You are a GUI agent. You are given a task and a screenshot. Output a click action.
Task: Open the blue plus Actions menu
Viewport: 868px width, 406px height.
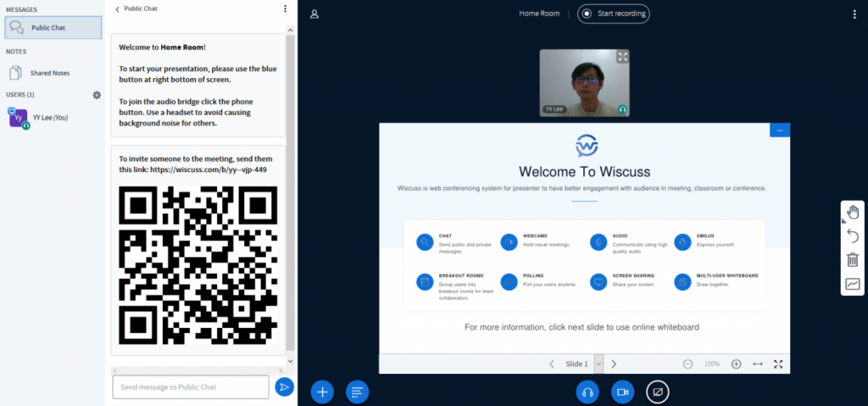coord(322,392)
